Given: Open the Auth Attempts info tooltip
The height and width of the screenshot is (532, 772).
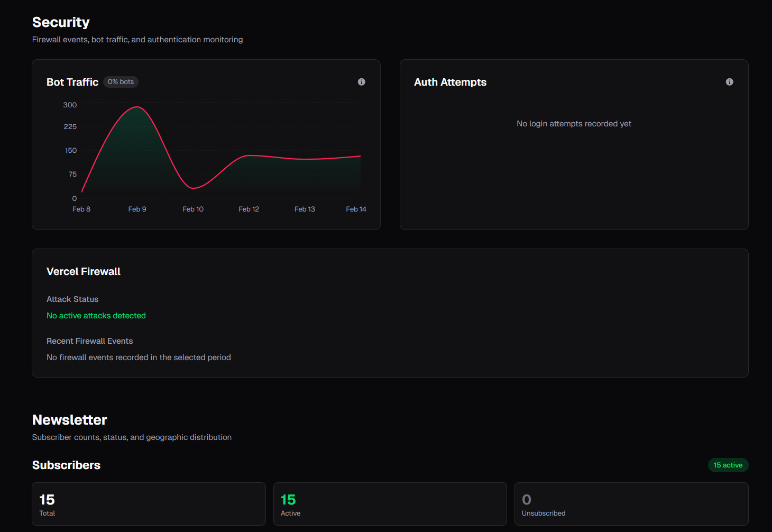Looking at the screenshot, I should [x=729, y=82].
